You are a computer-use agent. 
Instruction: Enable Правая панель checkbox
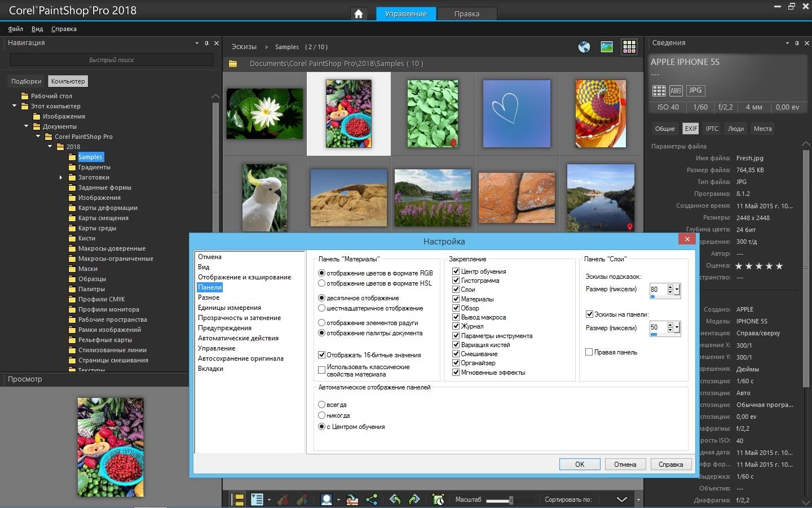click(589, 352)
